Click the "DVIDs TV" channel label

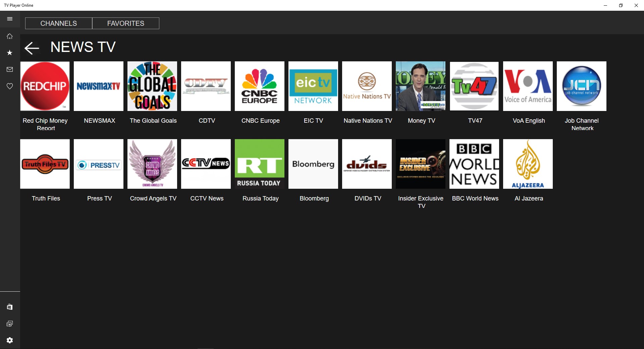368,198
